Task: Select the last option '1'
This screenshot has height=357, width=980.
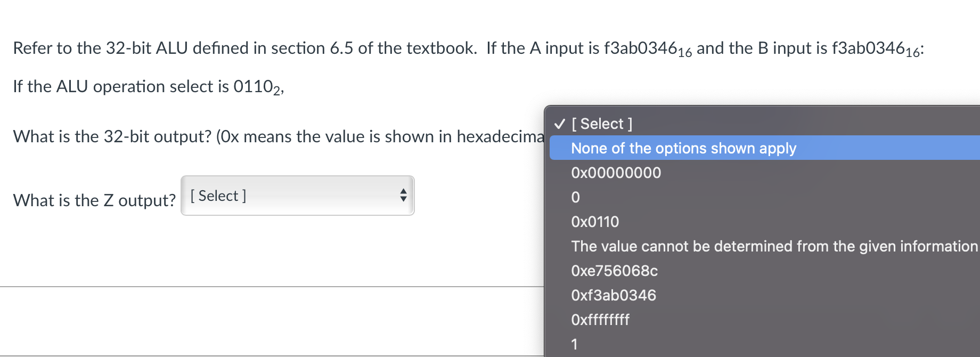Action: click(x=575, y=344)
